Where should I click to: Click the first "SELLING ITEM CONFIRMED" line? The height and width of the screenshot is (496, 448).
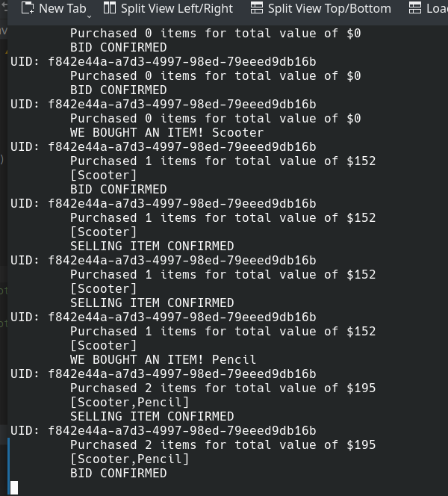point(152,246)
